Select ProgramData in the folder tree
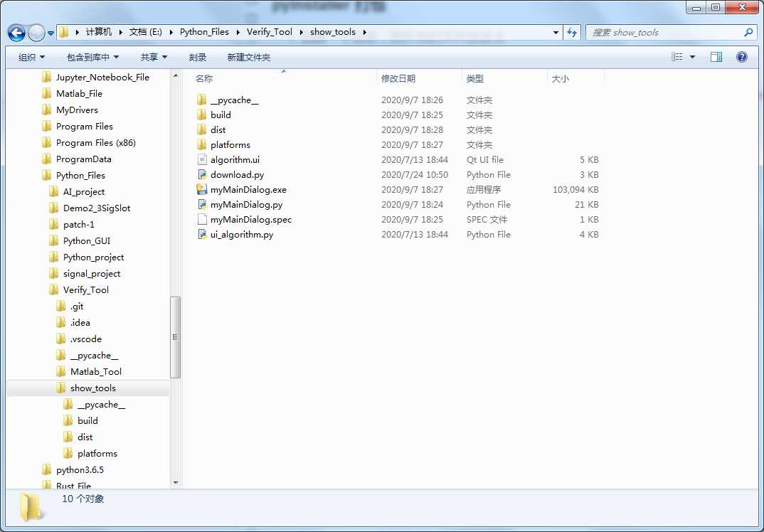 tap(83, 159)
